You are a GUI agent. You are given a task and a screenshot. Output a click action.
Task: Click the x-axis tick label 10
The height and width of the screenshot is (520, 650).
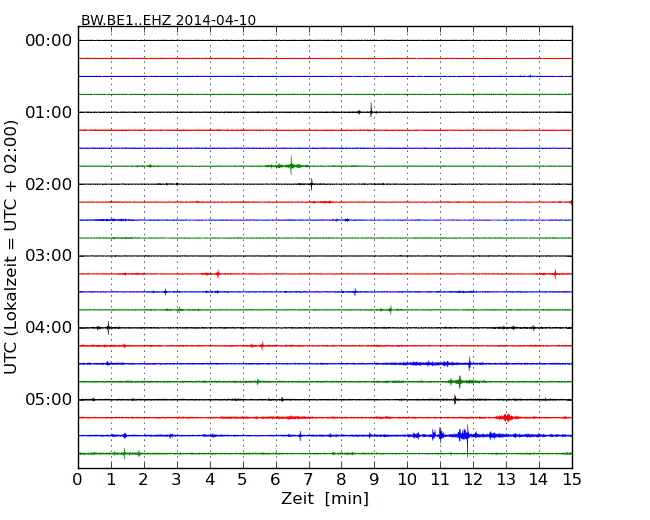pos(407,479)
